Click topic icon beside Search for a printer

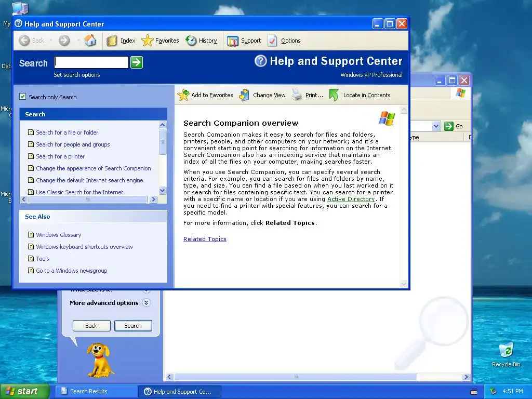[x=31, y=156]
